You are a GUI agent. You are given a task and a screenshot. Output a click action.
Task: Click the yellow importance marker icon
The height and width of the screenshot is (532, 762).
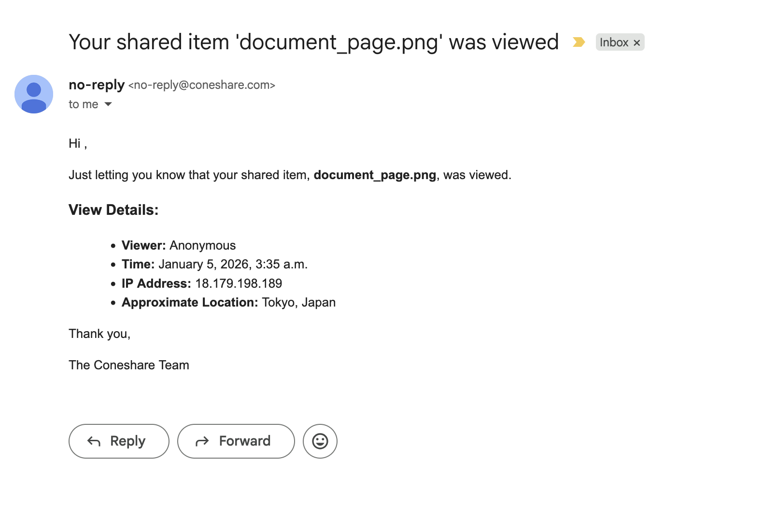pos(579,42)
